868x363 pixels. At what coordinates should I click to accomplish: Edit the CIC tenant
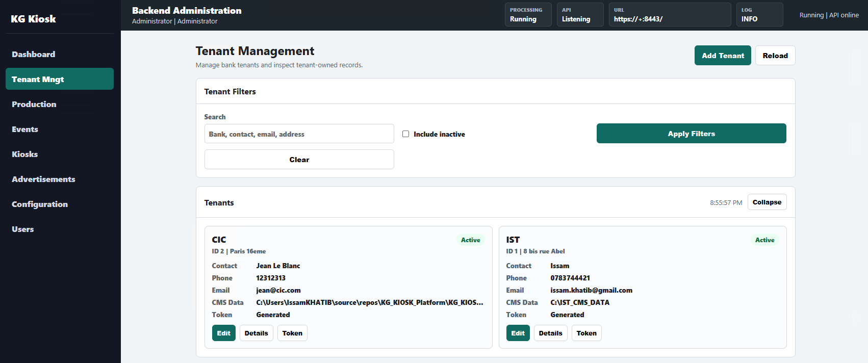tap(223, 333)
